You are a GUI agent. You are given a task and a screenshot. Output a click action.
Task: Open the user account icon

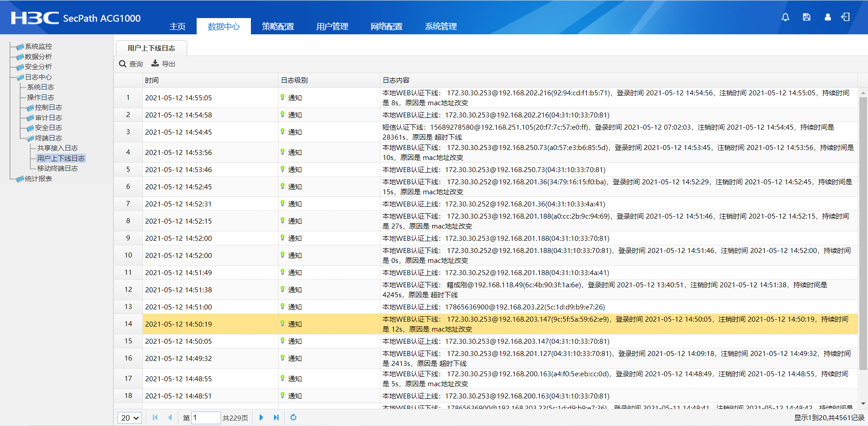pyautogui.click(x=827, y=17)
